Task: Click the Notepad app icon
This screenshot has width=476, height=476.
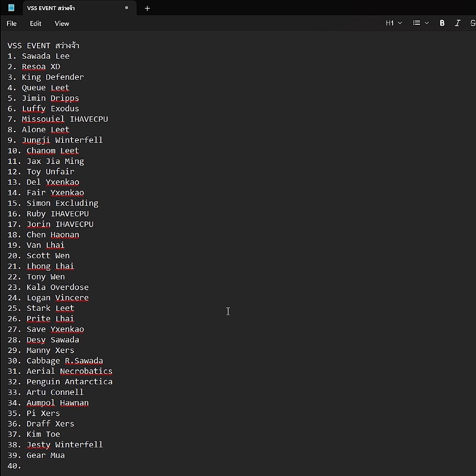Action: (11, 8)
